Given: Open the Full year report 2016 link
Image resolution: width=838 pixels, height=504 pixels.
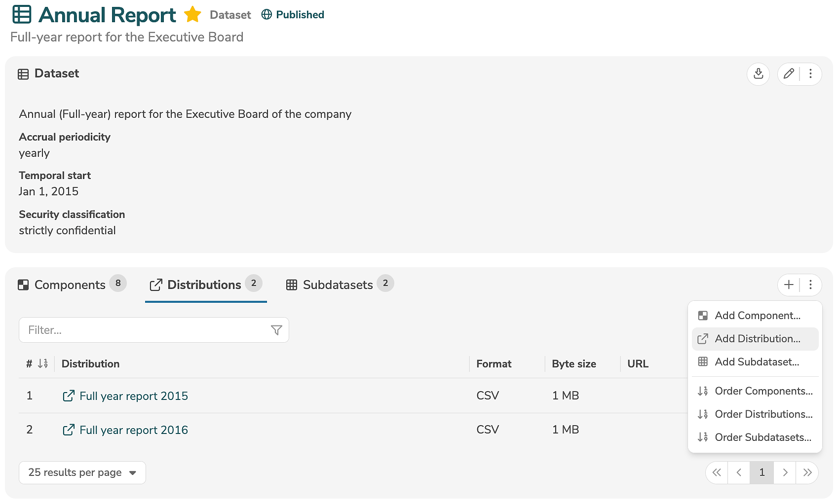Looking at the screenshot, I should [133, 430].
